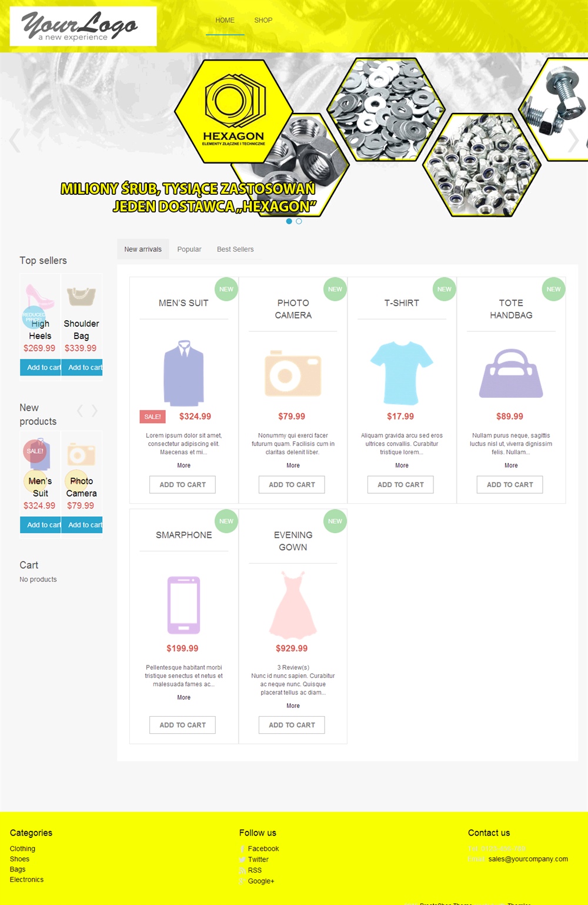Screen dimensions: 588x905
Task: Click More link under Evening Gown
Action: pos(293,706)
